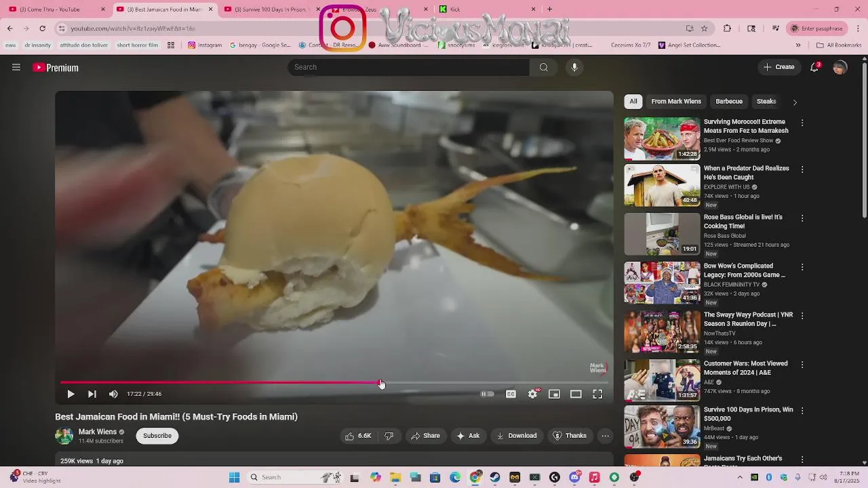Bookmark this page with star icon
868x488 pixels.
(x=705, y=28)
